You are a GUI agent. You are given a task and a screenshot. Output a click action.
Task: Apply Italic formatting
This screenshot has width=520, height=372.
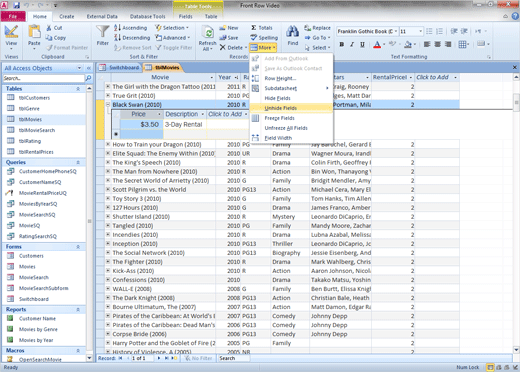click(x=352, y=44)
